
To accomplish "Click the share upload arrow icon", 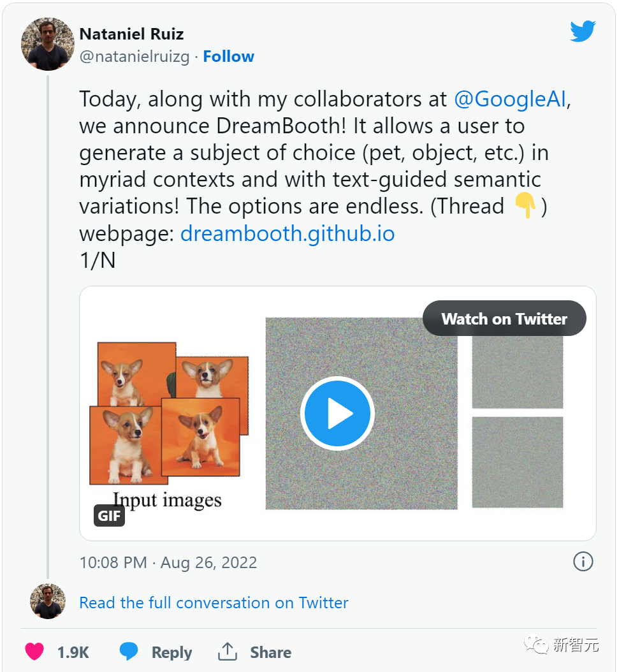I will point(227,652).
